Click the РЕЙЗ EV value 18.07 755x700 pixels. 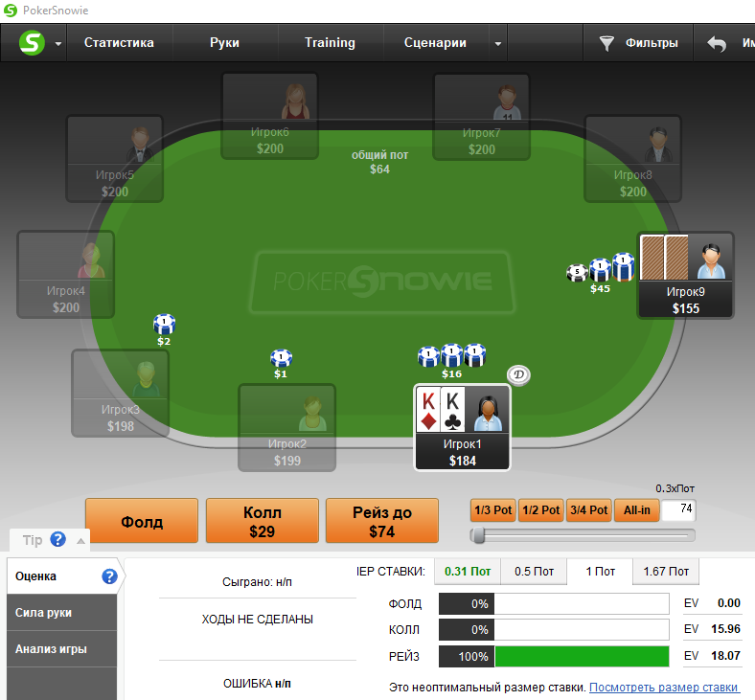tap(725, 655)
